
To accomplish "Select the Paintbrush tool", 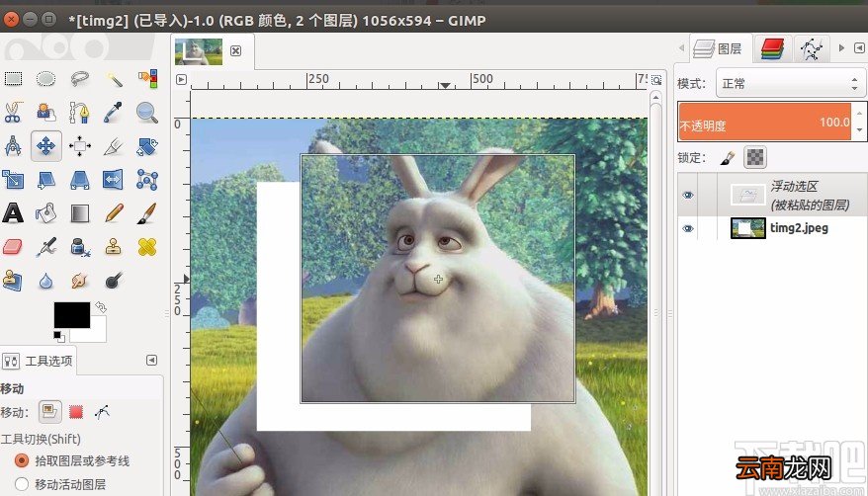I will click(147, 212).
